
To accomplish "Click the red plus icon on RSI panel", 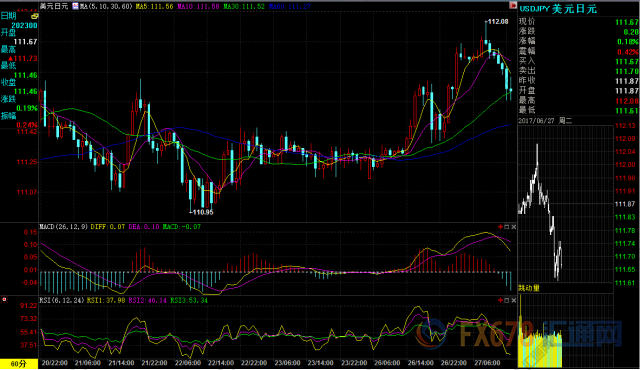I will pyautogui.click(x=500, y=300).
